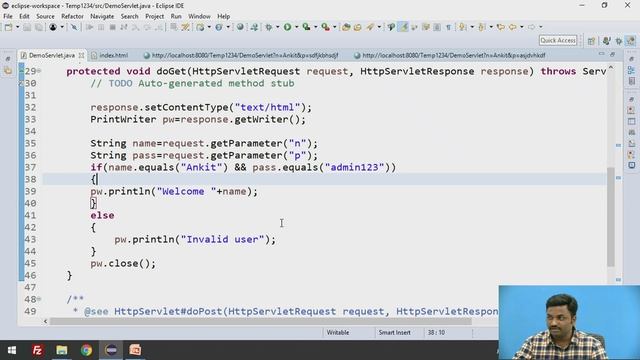
Task: Click the Save toolbar icon
Action: click(x=27, y=27)
